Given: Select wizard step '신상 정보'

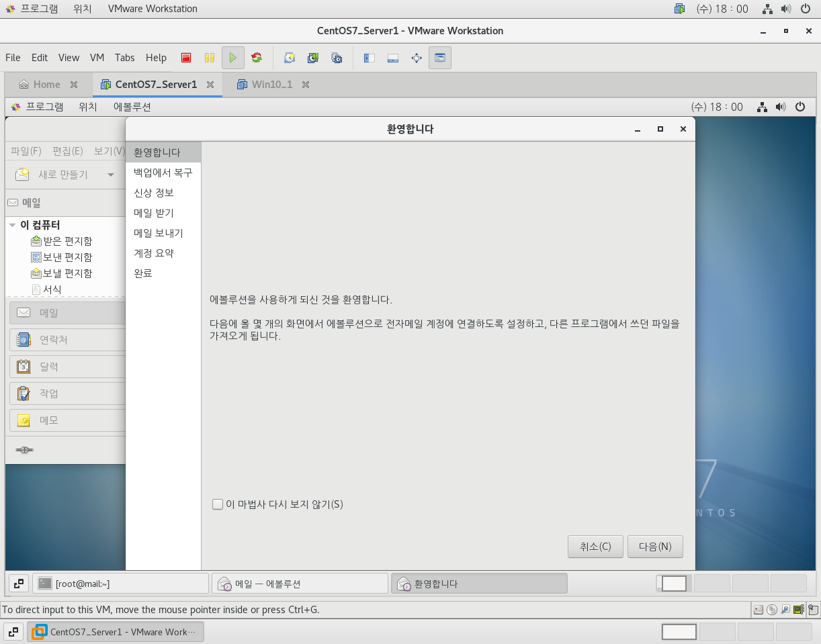Looking at the screenshot, I should tap(163, 193).
